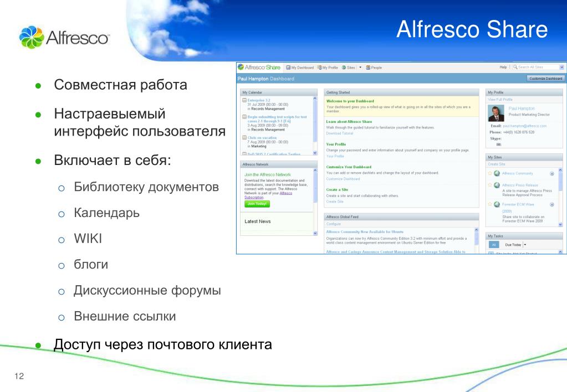Click Customize Dashboard link in Getting Started
The height and width of the screenshot is (392, 567).
(343, 179)
